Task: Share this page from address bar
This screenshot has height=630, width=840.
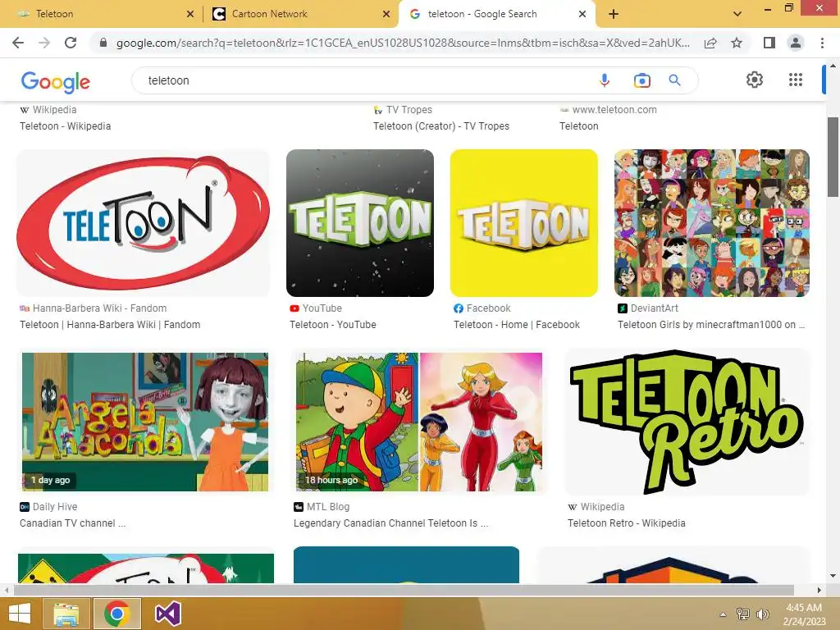Action: 710,43
